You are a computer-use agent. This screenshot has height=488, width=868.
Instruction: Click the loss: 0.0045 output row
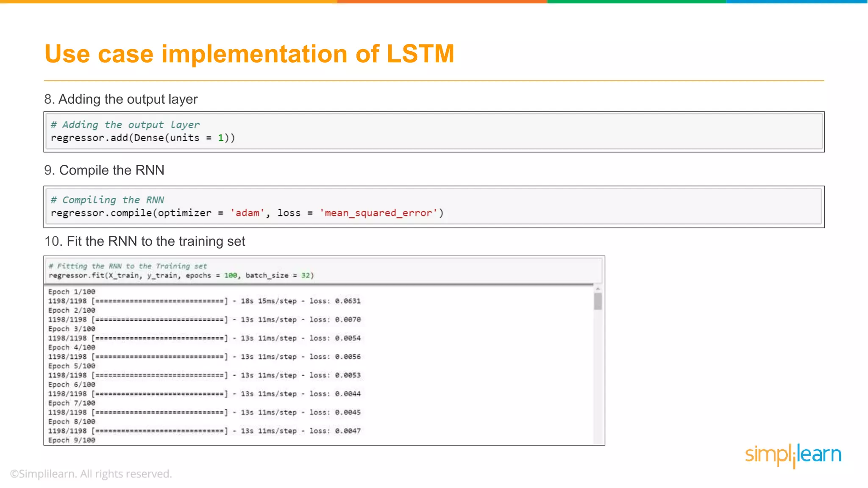coord(204,413)
